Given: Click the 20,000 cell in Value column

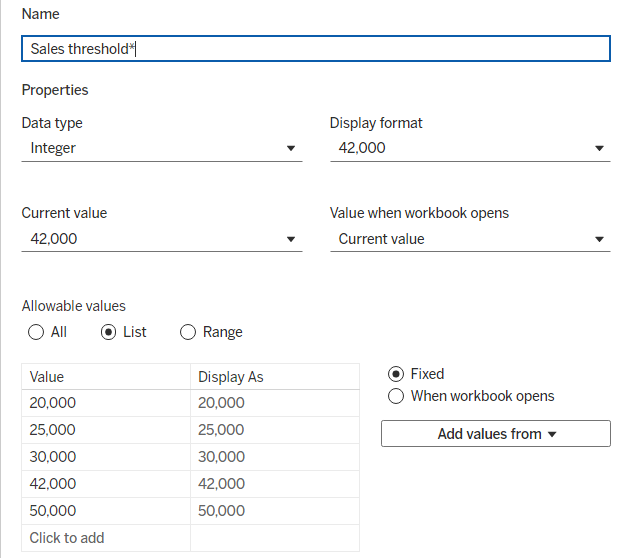Looking at the screenshot, I should 106,403.
